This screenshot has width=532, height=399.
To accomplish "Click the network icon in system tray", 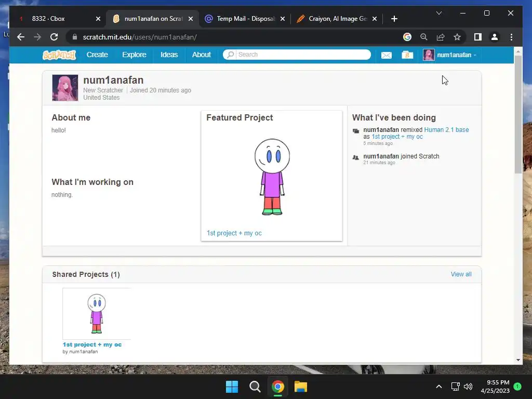I will [455, 387].
